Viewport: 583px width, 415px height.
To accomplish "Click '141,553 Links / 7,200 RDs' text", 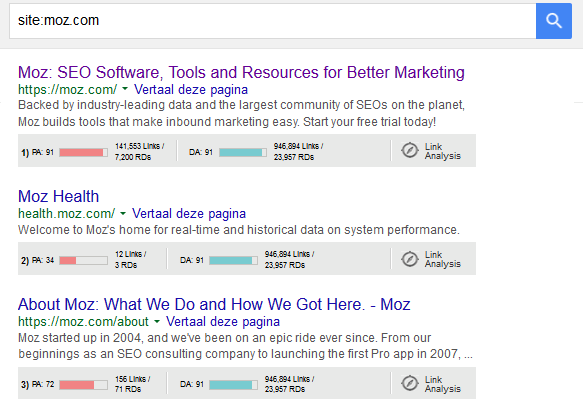I will tap(139, 152).
